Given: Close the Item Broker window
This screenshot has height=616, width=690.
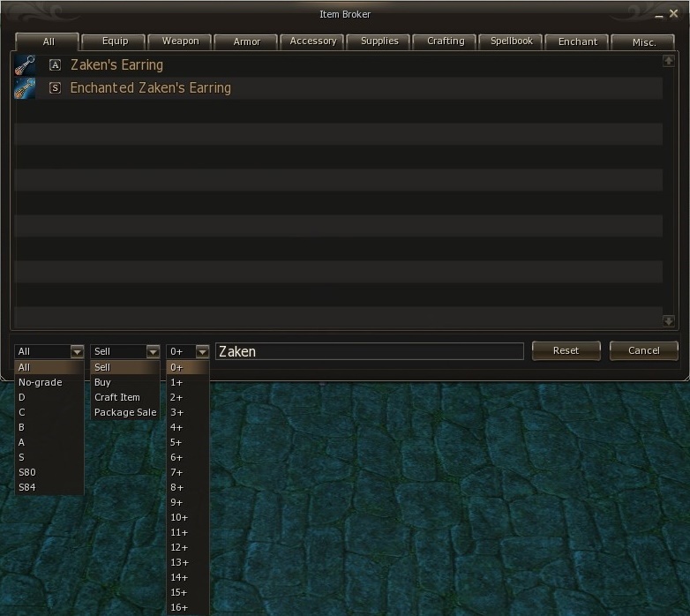Looking at the screenshot, I should point(674,14).
